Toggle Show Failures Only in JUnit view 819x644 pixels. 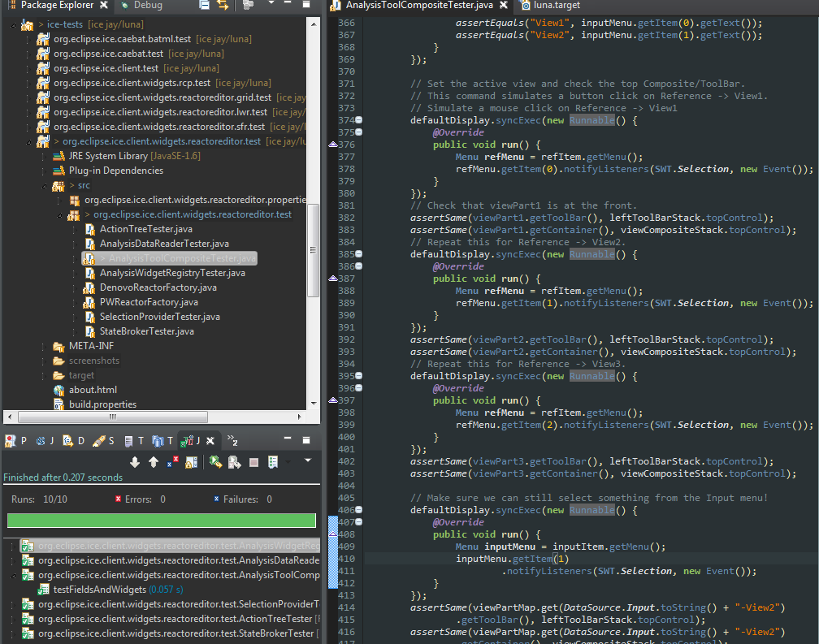tap(172, 462)
